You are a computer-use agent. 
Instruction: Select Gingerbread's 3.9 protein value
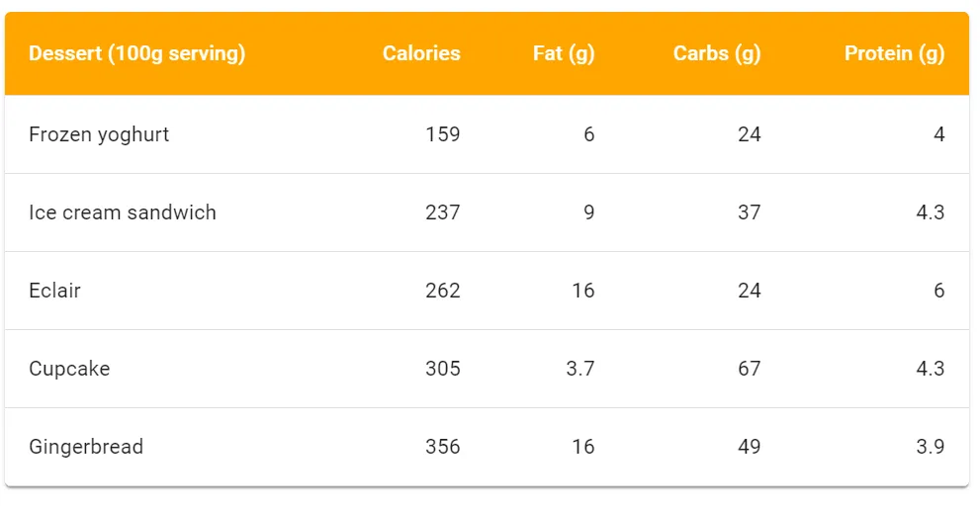tap(929, 447)
